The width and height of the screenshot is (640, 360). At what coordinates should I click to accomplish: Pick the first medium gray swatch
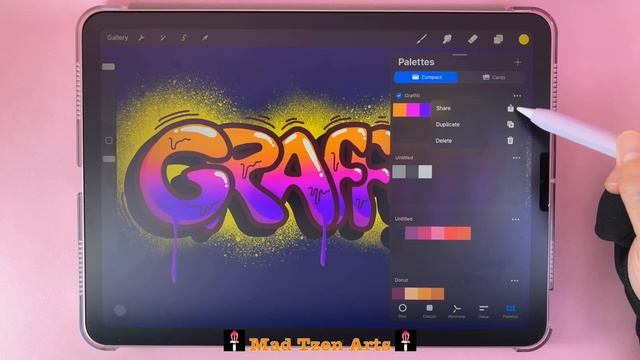click(x=399, y=172)
